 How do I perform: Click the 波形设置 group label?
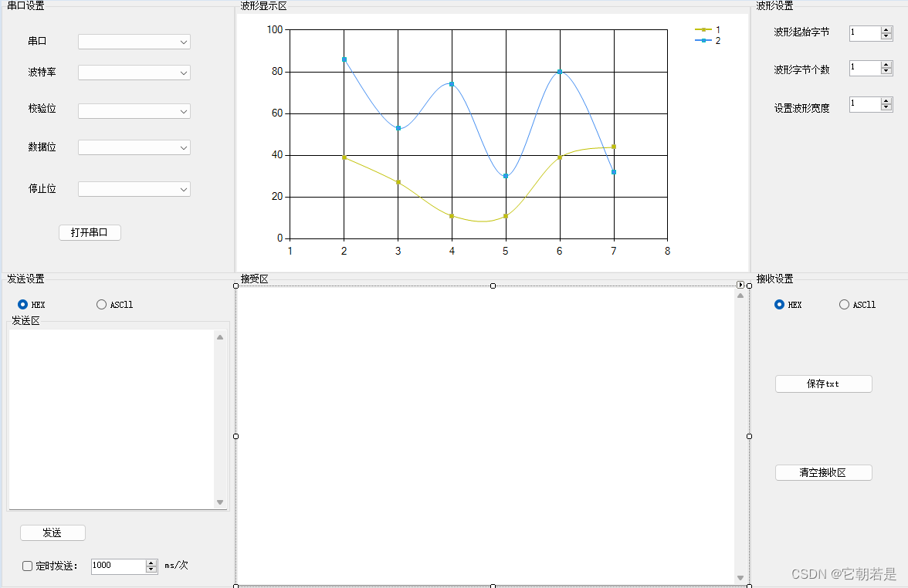coord(775,6)
